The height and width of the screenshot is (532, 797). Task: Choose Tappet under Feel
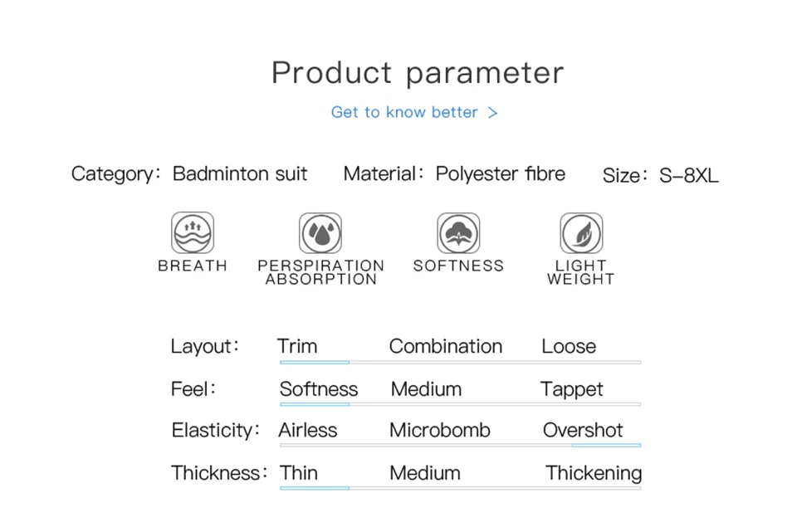pos(571,390)
